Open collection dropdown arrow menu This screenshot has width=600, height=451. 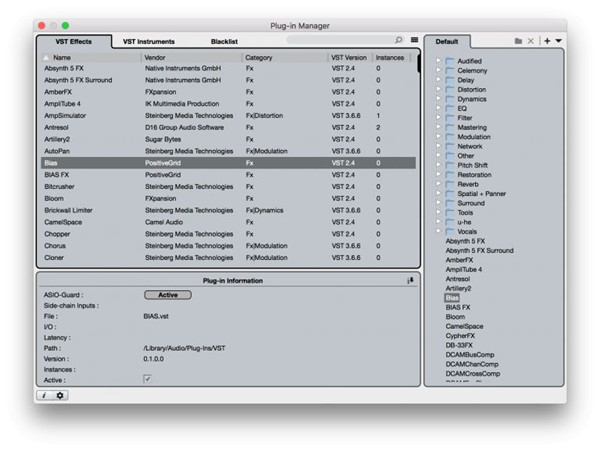(559, 41)
